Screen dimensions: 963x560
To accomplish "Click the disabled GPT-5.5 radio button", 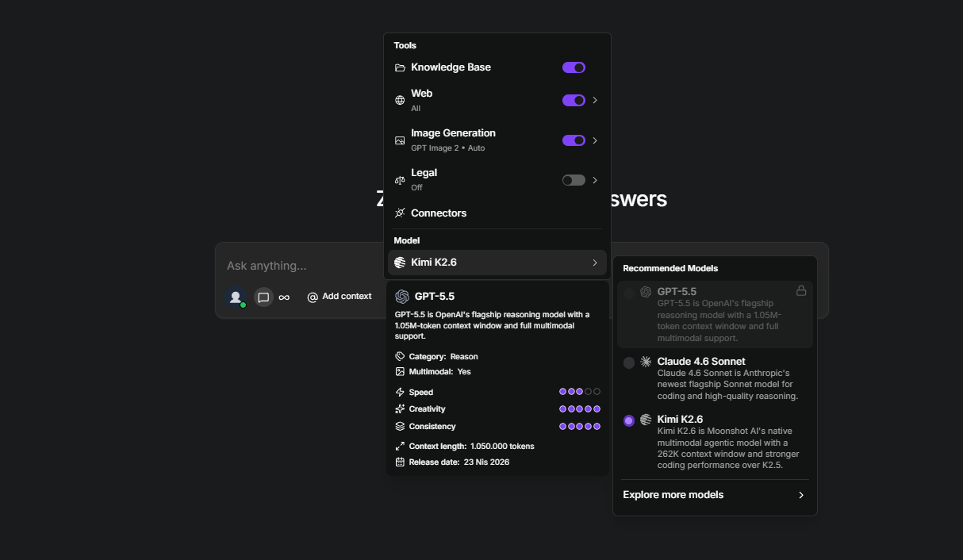I will (x=629, y=293).
